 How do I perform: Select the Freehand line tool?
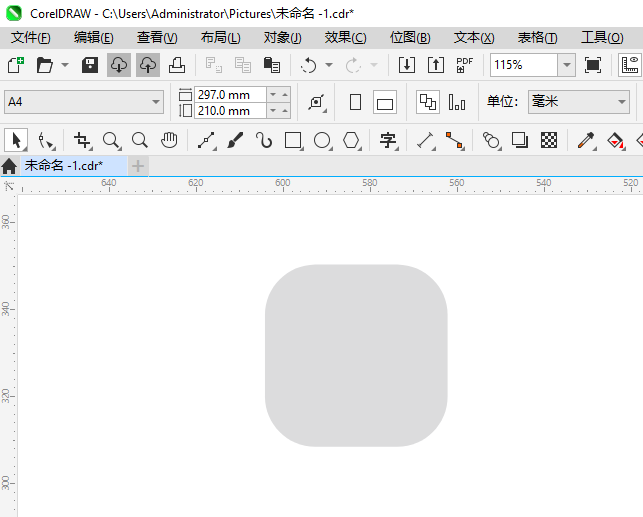[x=207, y=141]
